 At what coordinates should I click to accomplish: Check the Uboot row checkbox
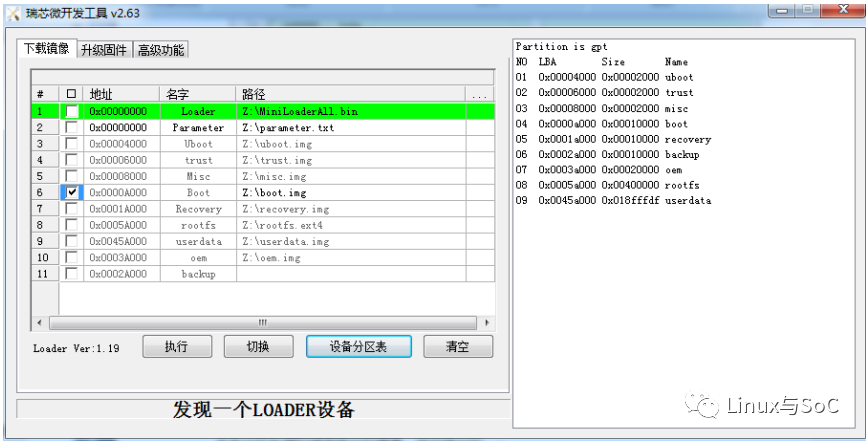72,144
